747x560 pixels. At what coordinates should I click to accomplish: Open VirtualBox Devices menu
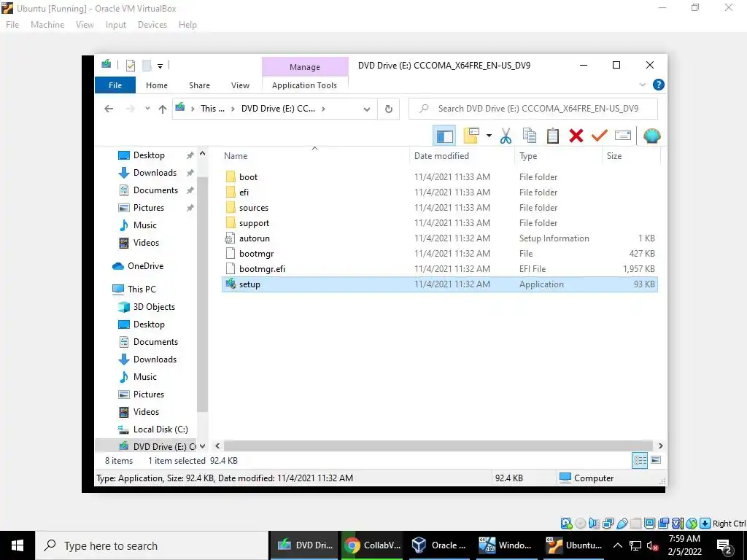(x=152, y=25)
